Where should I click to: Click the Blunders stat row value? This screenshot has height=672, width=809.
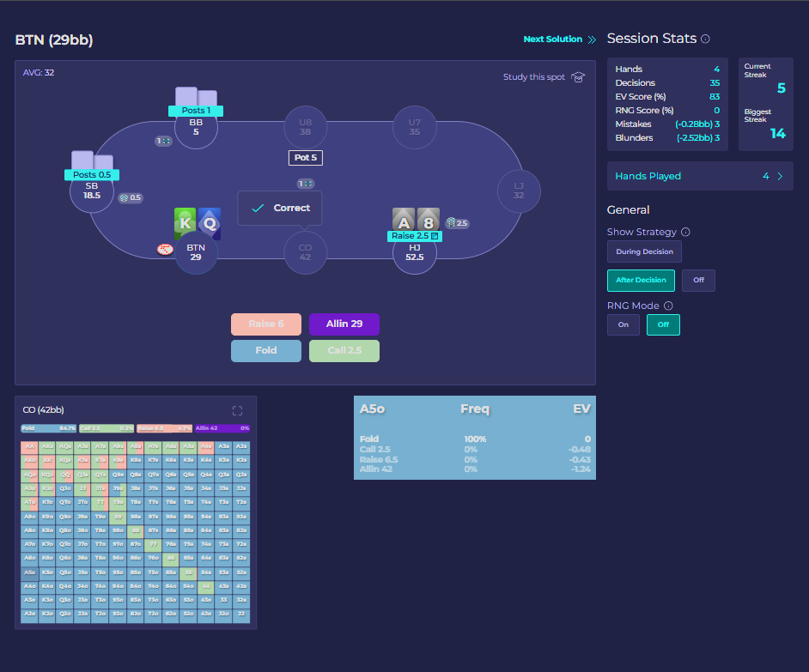[698, 138]
